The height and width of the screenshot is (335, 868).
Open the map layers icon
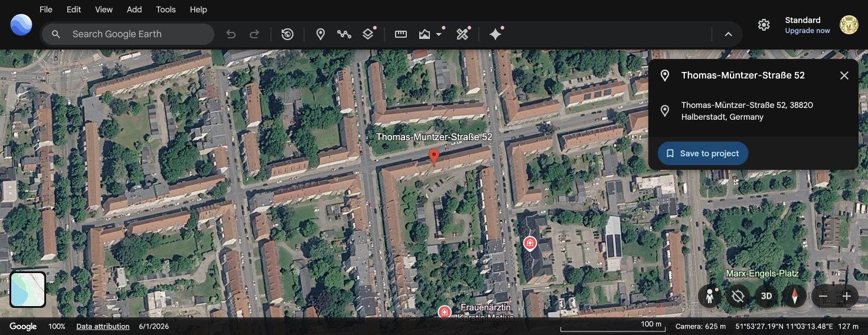tap(368, 34)
